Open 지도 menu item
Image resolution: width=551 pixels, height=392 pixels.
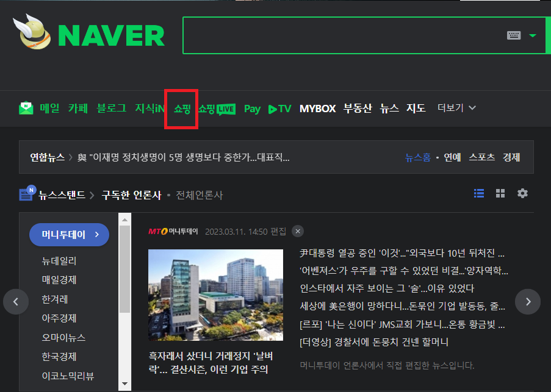coord(416,108)
